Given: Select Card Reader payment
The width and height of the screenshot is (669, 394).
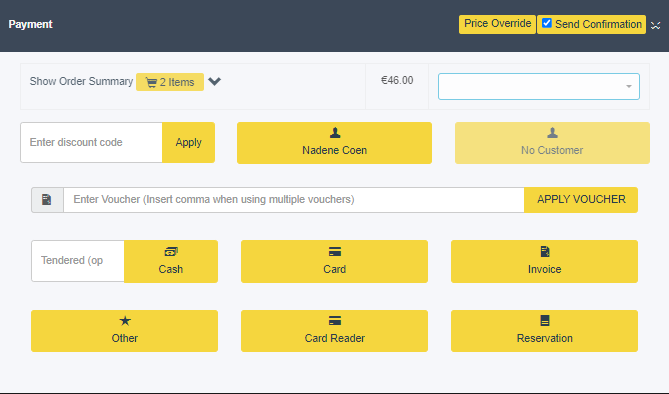Looking at the screenshot, I should 334,331.
